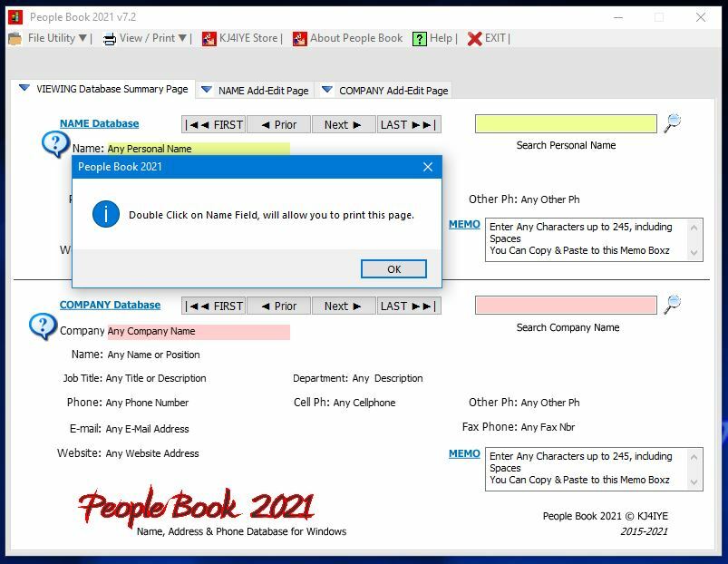Click the Any Cellphone text
The width and height of the screenshot is (728, 564).
click(364, 403)
